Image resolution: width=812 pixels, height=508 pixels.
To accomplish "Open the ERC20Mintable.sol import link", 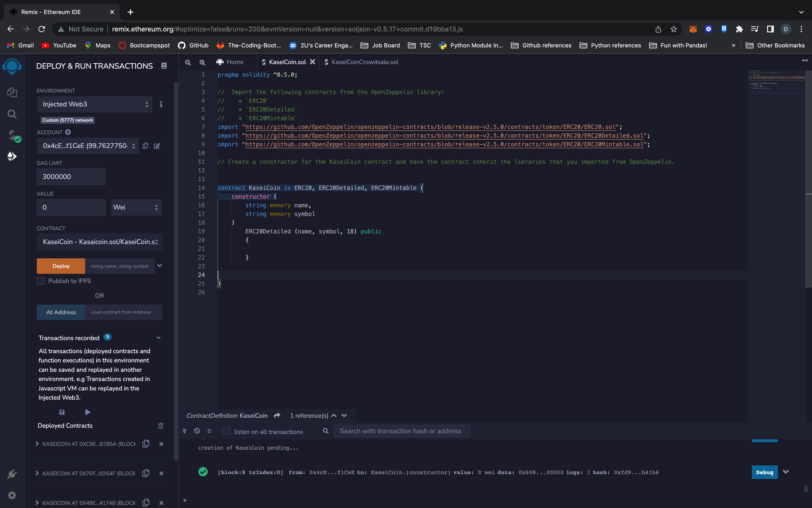I will click(444, 144).
